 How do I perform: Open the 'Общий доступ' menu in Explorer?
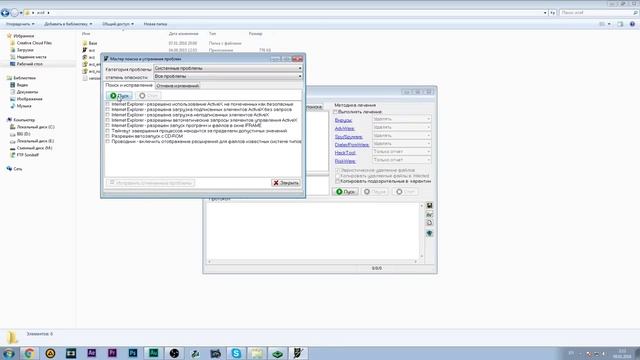118,24
